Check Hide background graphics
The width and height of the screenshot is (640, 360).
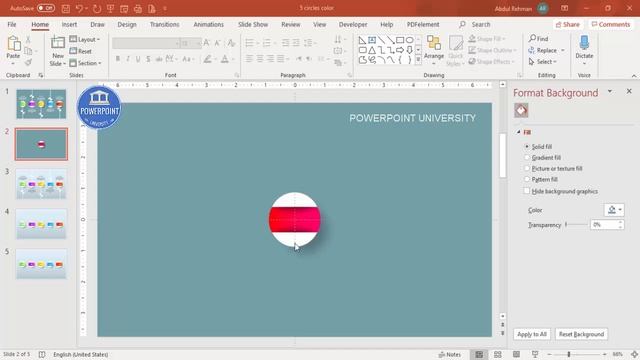click(x=527, y=191)
